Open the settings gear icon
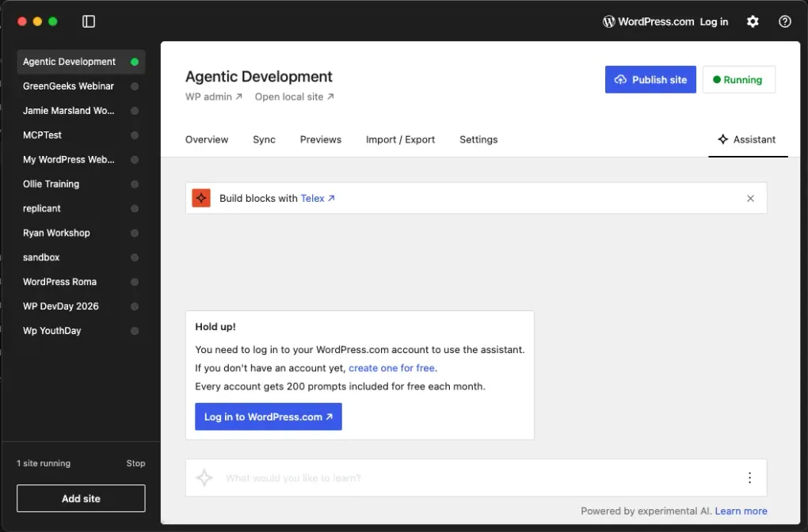 (x=753, y=21)
